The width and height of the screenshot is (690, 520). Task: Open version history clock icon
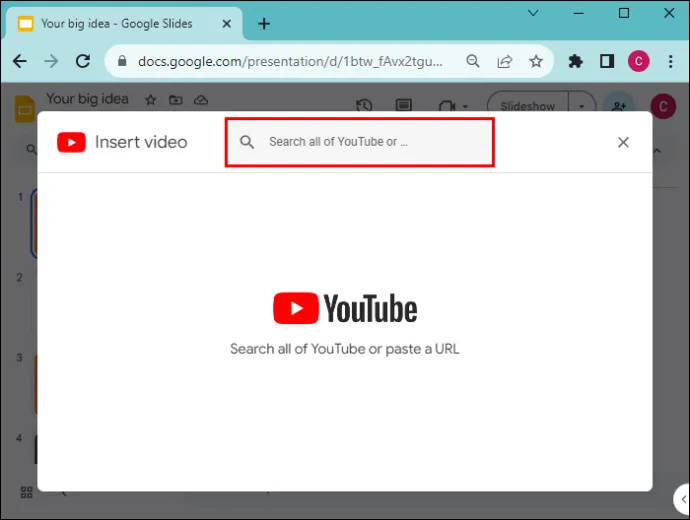[364, 106]
